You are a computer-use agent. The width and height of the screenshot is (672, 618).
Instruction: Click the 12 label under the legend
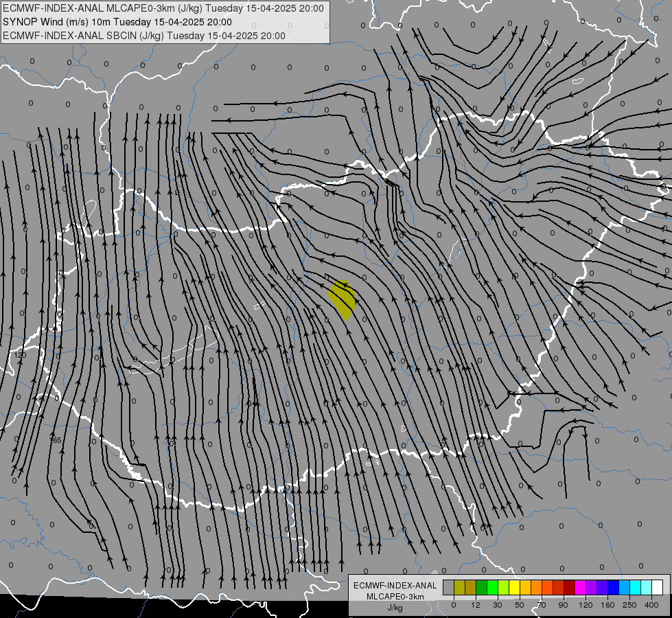[x=476, y=605]
